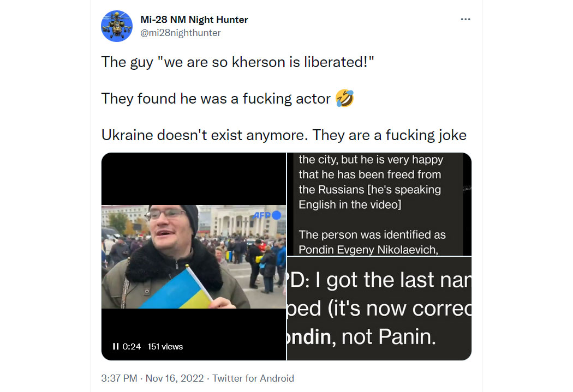Open the top-right screenshot about Pondin Evgeny
The width and height of the screenshot is (573, 392).
(x=379, y=204)
